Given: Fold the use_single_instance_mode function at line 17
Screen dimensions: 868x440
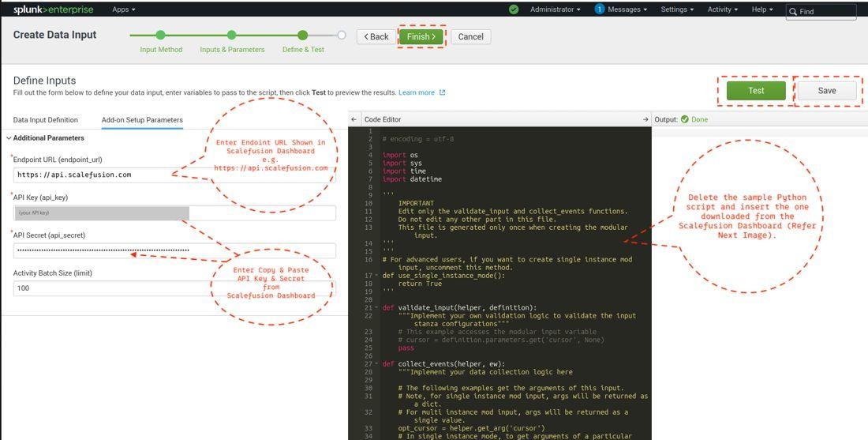Looking at the screenshot, I should tap(377, 276).
